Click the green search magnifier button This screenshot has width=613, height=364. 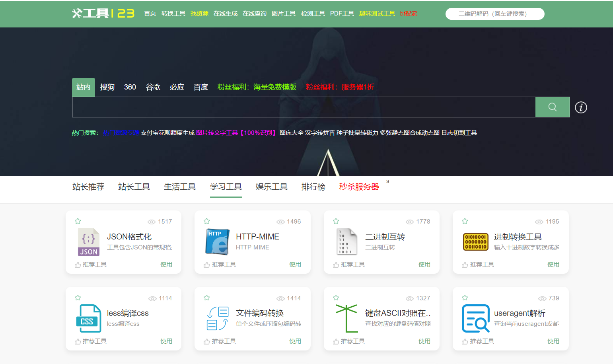(552, 107)
